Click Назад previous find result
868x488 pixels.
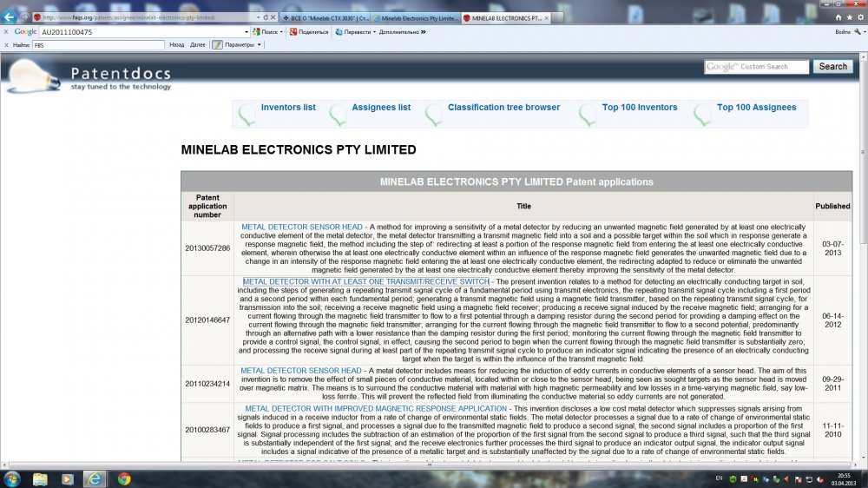point(176,45)
